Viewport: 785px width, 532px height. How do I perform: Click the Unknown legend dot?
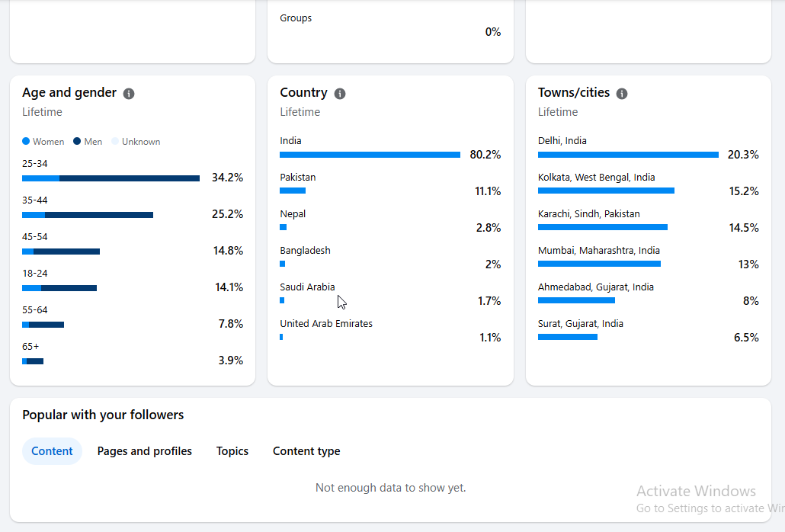coord(115,141)
